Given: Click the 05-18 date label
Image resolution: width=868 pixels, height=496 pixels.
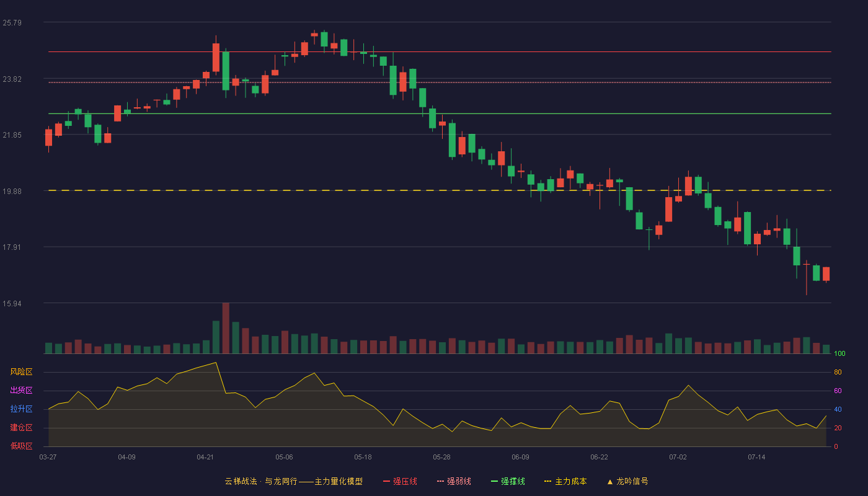Looking at the screenshot, I should (363, 457).
